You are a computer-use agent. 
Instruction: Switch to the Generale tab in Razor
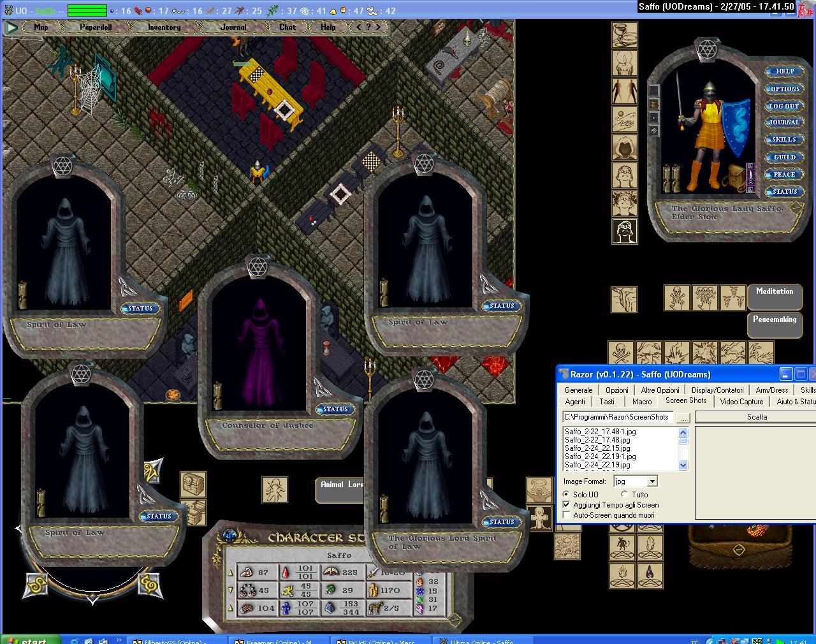579,390
